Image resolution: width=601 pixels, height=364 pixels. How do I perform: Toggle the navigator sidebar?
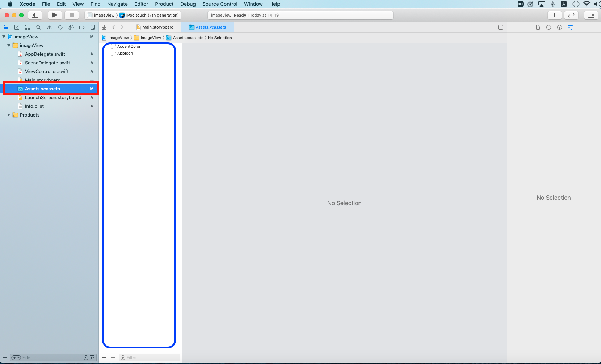tap(35, 15)
